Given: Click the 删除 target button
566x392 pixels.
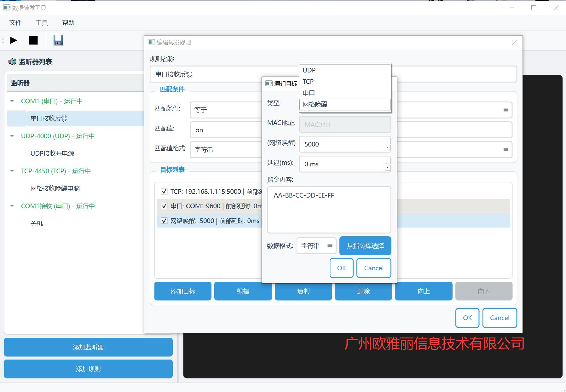Looking at the screenshot, I should (x=363, y=291).
